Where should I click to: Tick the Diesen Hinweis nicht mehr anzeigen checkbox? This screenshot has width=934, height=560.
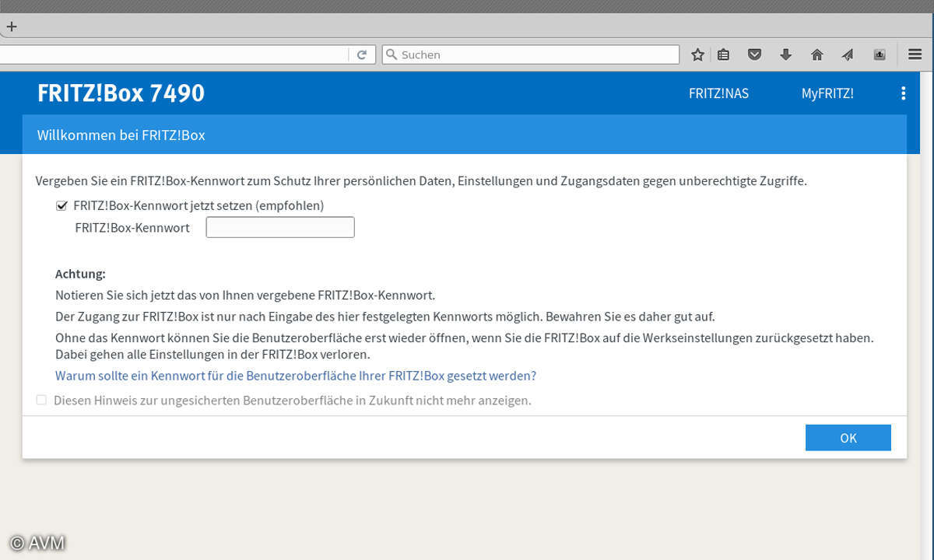tap(41, 401)
